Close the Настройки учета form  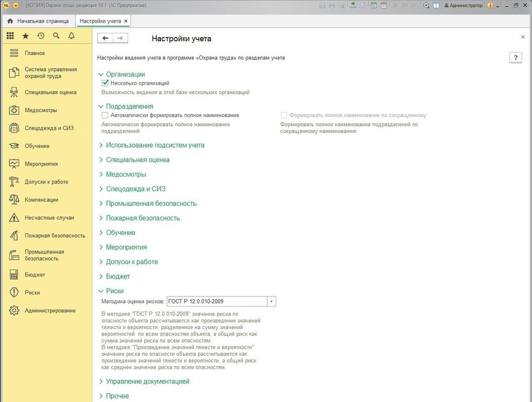pos(523,37)
